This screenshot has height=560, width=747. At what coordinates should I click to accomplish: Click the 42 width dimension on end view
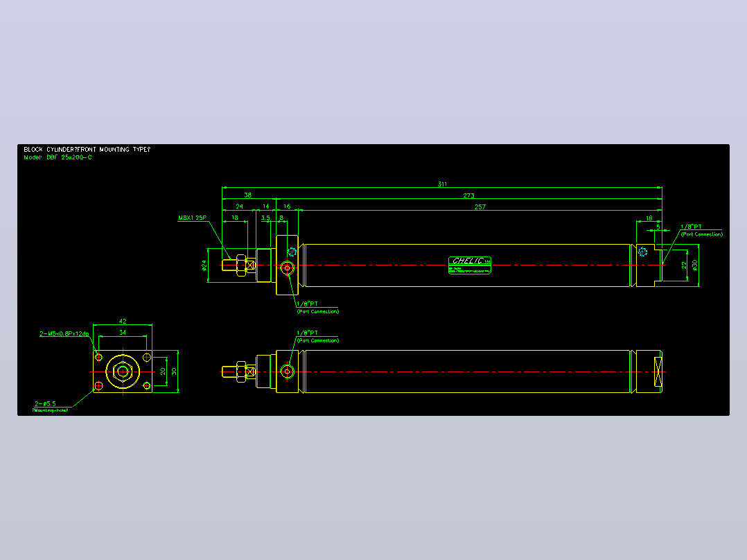[123, 321]
